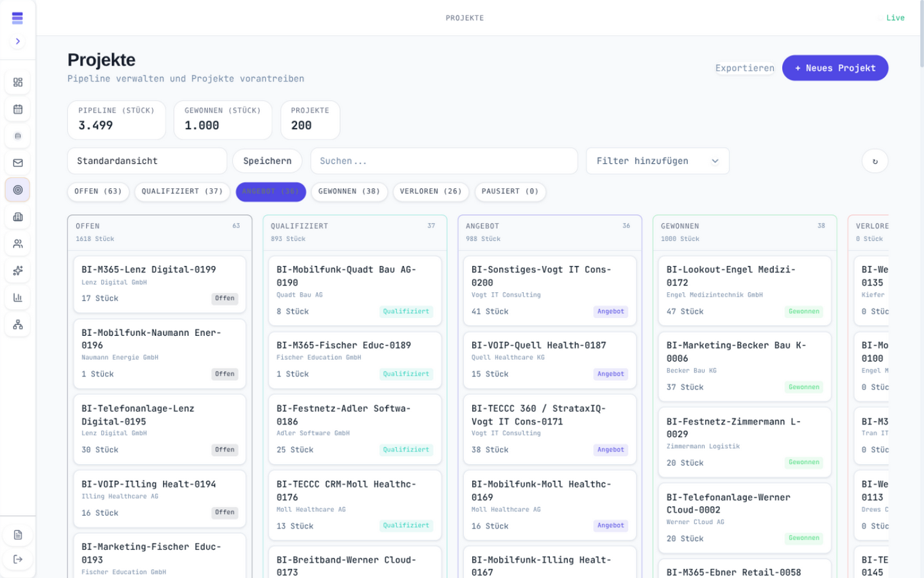This screenshot has height=578, width=924.
Task: Open the mail envelope icon in sidebar
Action: coord(18,163)
